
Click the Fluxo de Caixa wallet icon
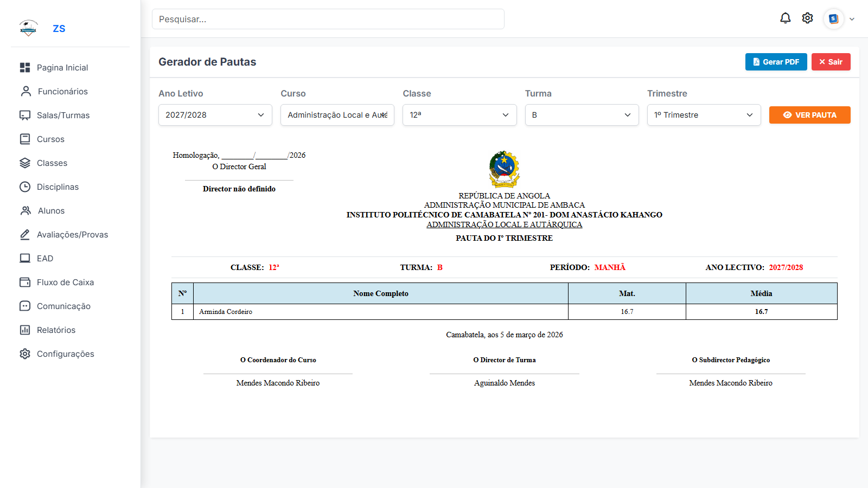coord(25,282)
